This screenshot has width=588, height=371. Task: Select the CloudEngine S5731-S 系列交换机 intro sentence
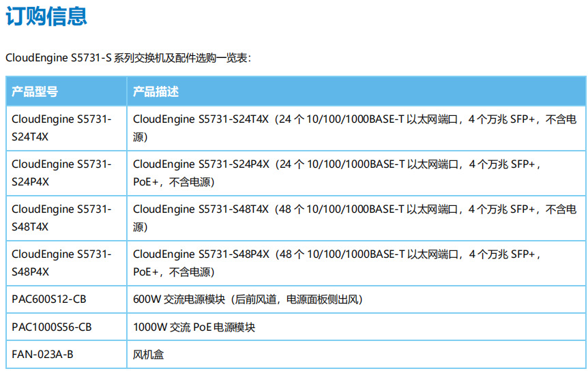pos(128,58)
